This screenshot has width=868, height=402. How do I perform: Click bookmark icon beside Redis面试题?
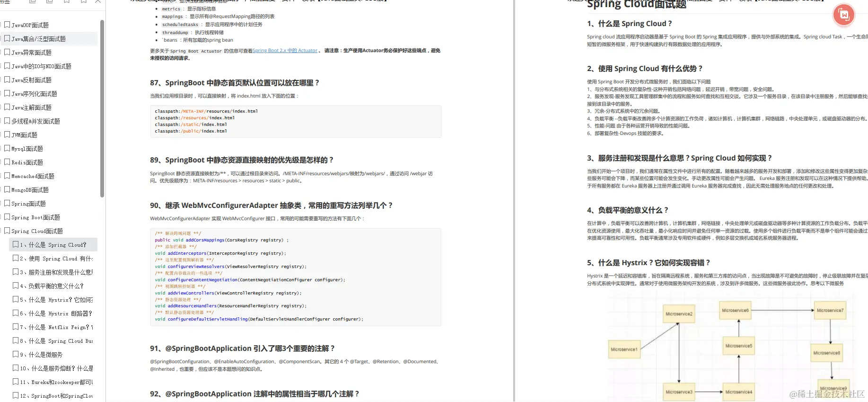coord(7,162)
